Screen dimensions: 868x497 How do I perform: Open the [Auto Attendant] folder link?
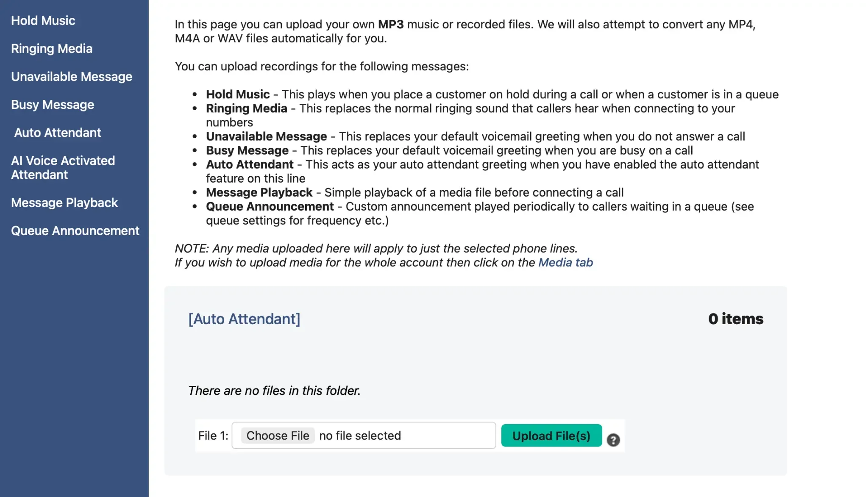pyautogui.click(x=244, y=319)
